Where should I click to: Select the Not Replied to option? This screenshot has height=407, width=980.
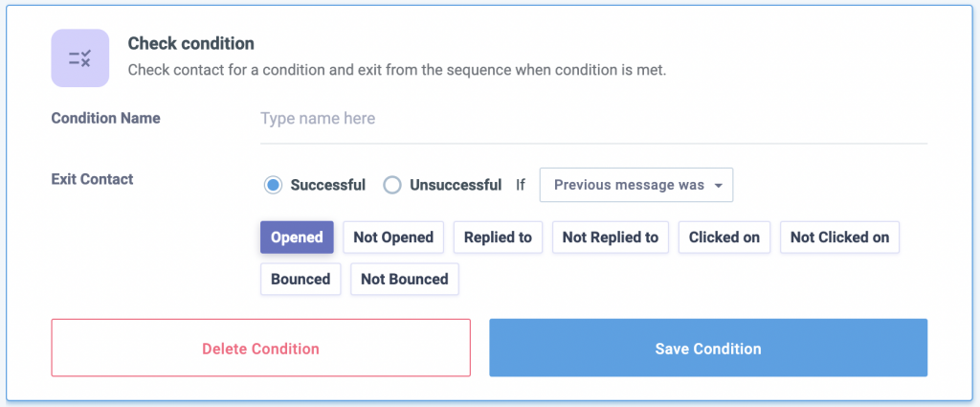click(610, 237)
